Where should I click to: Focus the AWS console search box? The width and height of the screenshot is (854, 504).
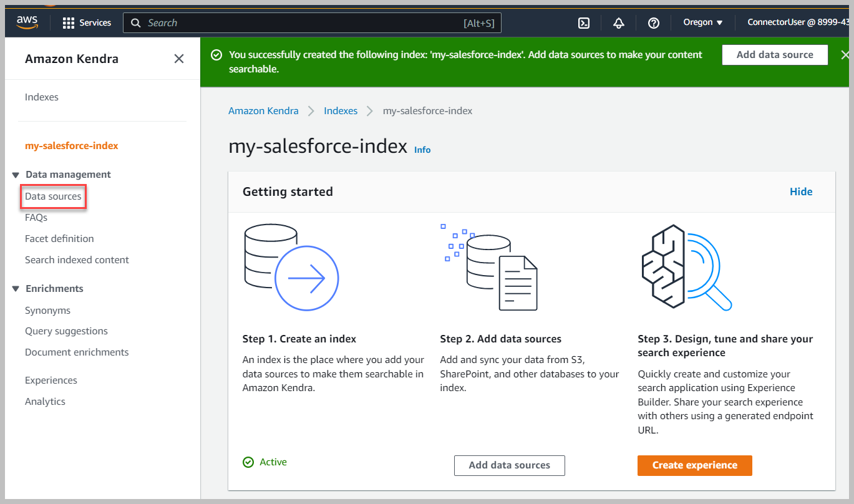click(x=312, y=23)
